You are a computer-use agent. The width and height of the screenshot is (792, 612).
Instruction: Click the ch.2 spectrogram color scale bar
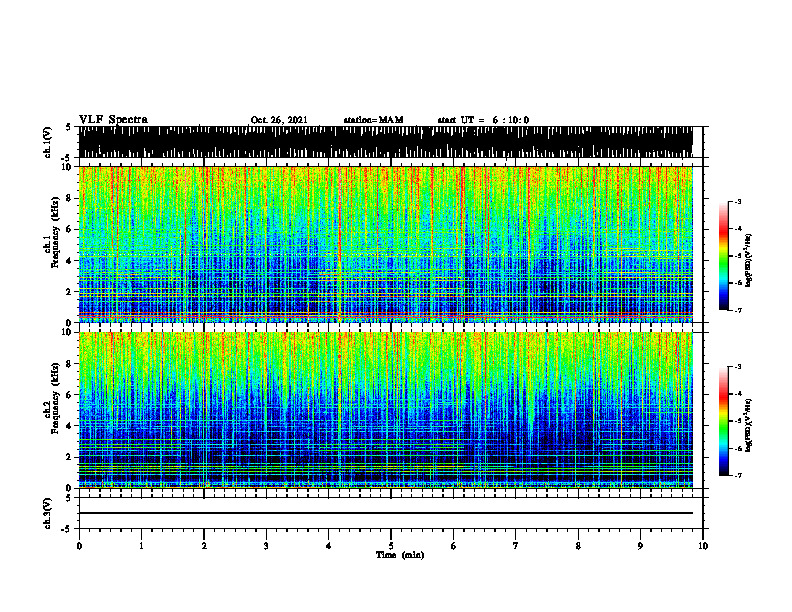pos(723,421)
